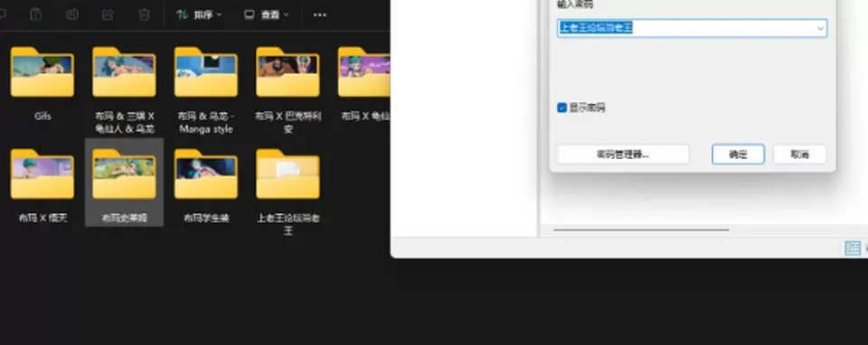Select the 布玛学生装 folder

[x=206, y=185]
